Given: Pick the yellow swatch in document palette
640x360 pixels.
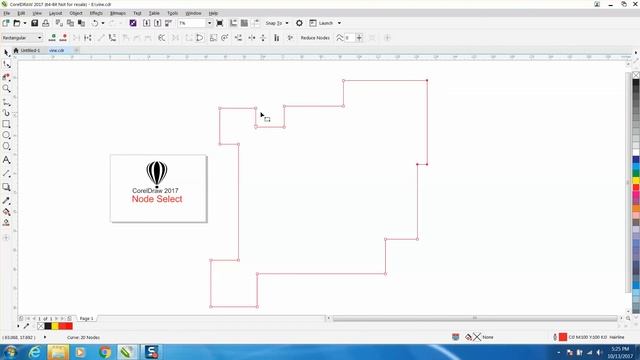Looking at the screenshot, I should (x=55, y=326).
